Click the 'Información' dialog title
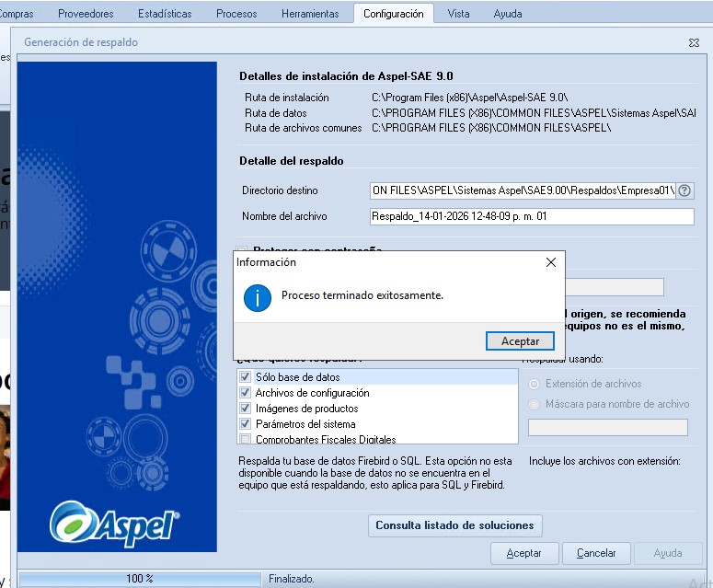 click(266, 262)
